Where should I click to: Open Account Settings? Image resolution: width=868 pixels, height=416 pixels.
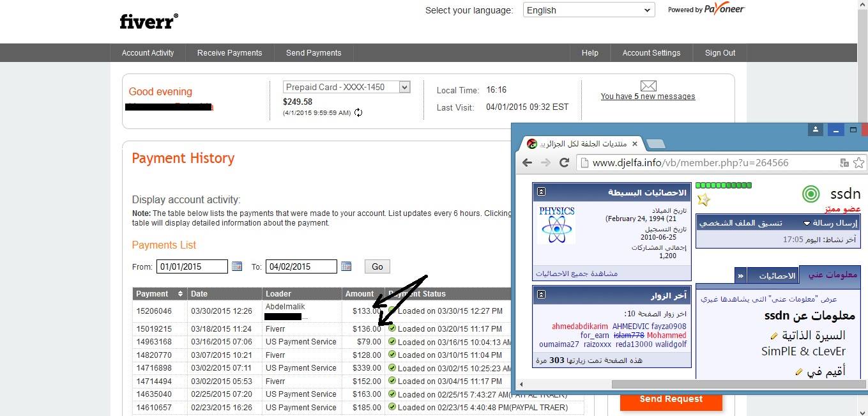click(x=651, y=53)
